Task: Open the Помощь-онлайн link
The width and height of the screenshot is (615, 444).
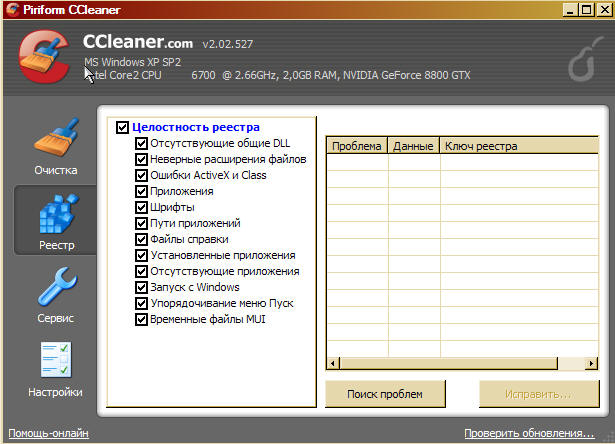Action: click(x=48, y=433)
